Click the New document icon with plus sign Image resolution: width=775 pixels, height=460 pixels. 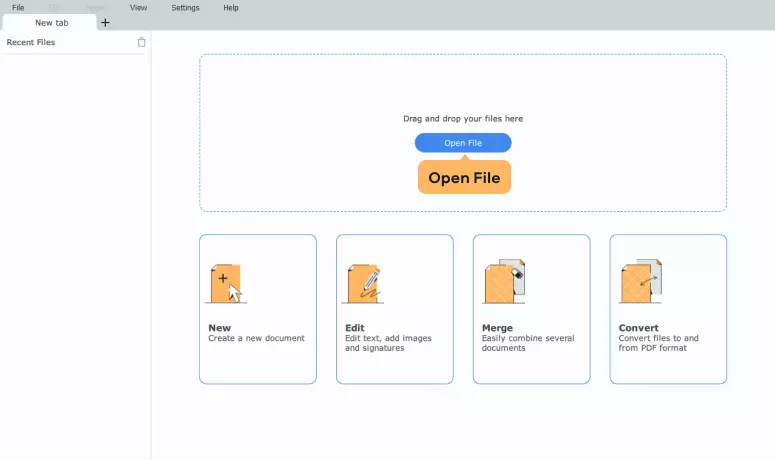tap(226, 283)
